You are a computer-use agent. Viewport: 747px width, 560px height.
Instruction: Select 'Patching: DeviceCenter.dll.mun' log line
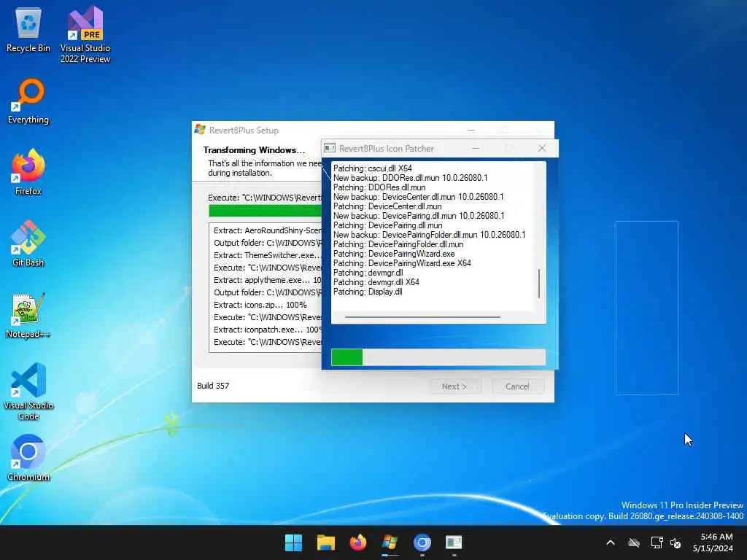tap(387, 206)
